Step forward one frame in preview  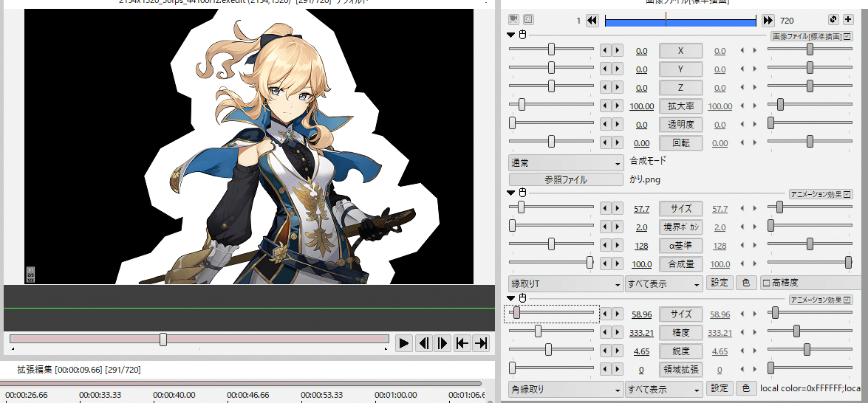click(442, 343)
